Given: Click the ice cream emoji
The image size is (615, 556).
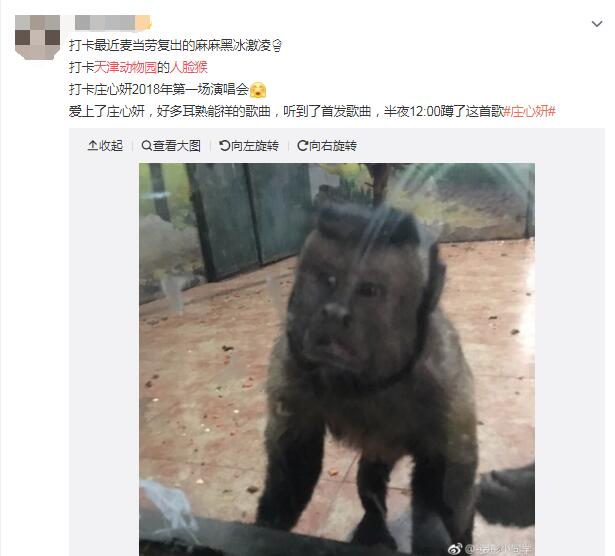Looking at the screenshot, I should (277, 46).
